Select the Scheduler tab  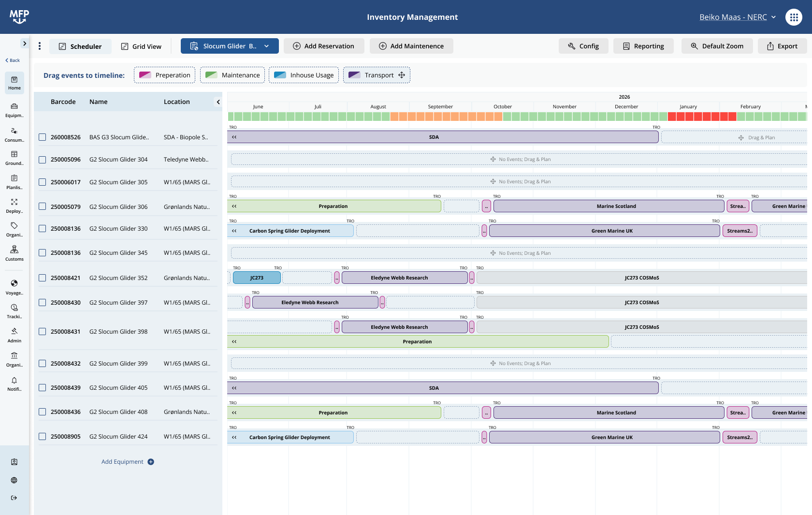tap(80, 46)
